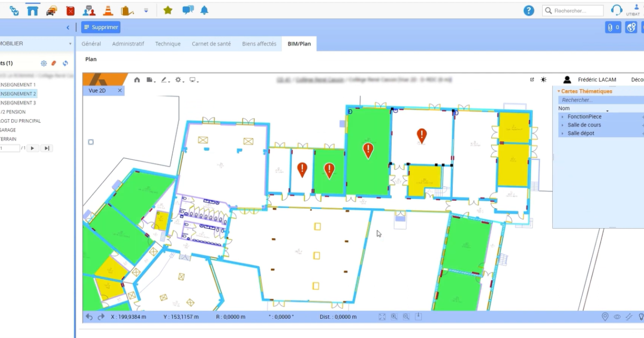
Task: Select ENSEIGNEMENT 1 in the left list
Action: pyautogui.click(x=18, y=85)
